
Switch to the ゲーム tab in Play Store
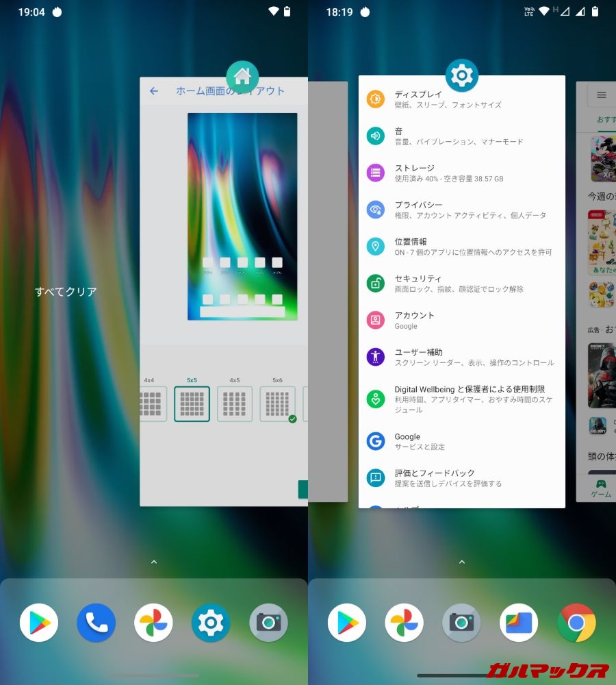[x=601, y=488]
